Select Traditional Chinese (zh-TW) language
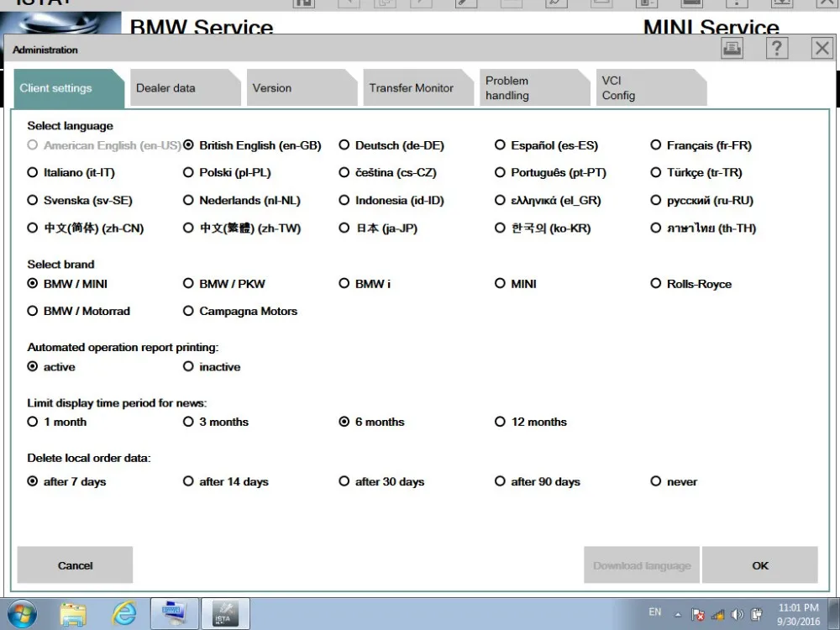The image size is (840, 630). coord(242,228)
